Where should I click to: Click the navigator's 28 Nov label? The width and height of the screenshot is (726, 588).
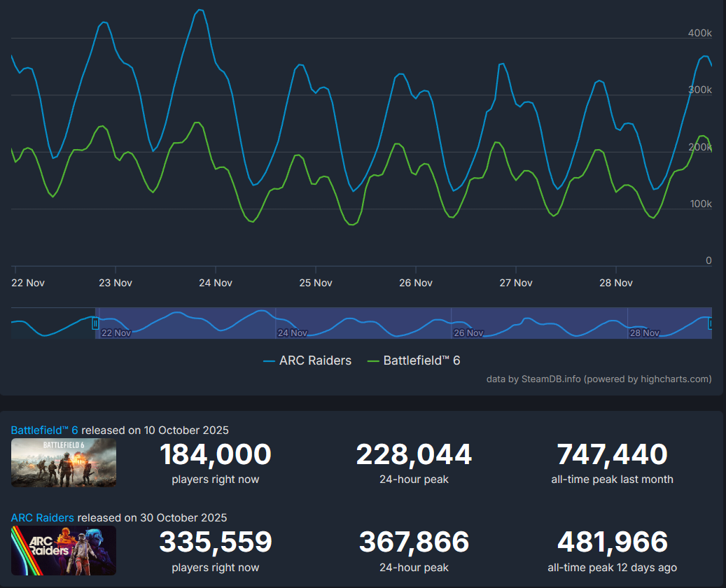click(x=644, y=333)
